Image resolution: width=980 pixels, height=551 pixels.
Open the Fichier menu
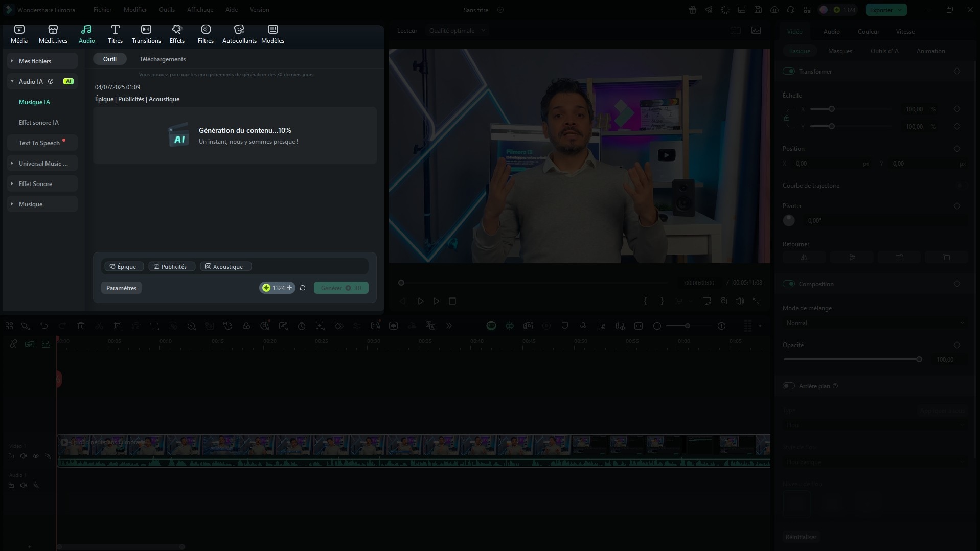pyautogui.click(x=102, y=10)
